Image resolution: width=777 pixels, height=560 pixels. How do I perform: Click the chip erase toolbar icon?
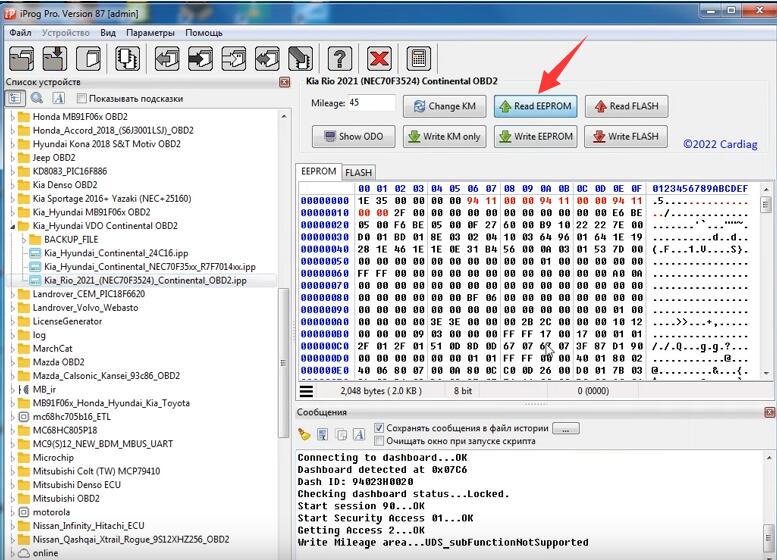click(x=301, y=59)
